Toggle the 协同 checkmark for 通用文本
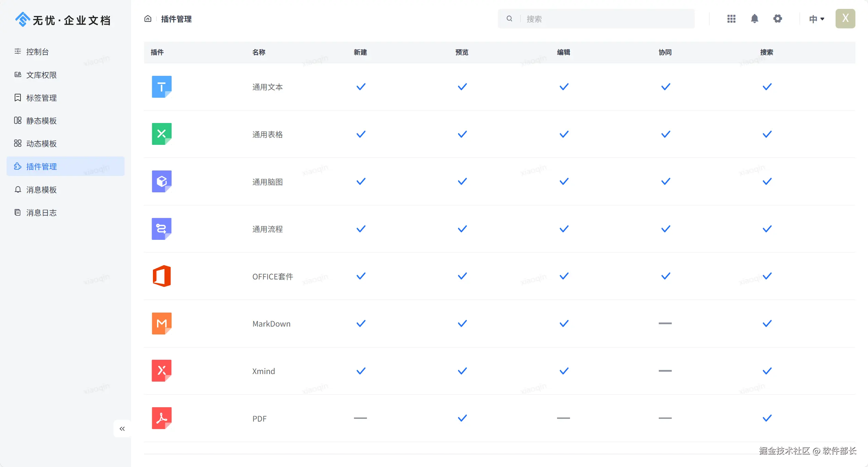868x467 pixels. pyautogui.click(x=666, y=87)
